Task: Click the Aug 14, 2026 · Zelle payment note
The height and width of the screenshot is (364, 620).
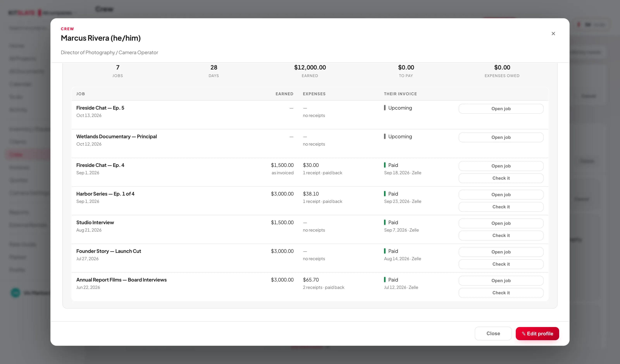Action: click(402, 259)
